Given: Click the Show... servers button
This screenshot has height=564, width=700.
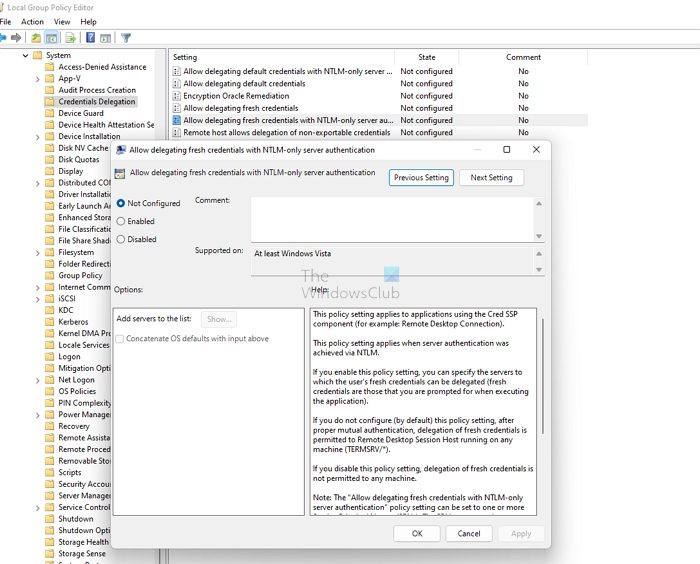Looking at the screenshot, I should click(219, 319).
